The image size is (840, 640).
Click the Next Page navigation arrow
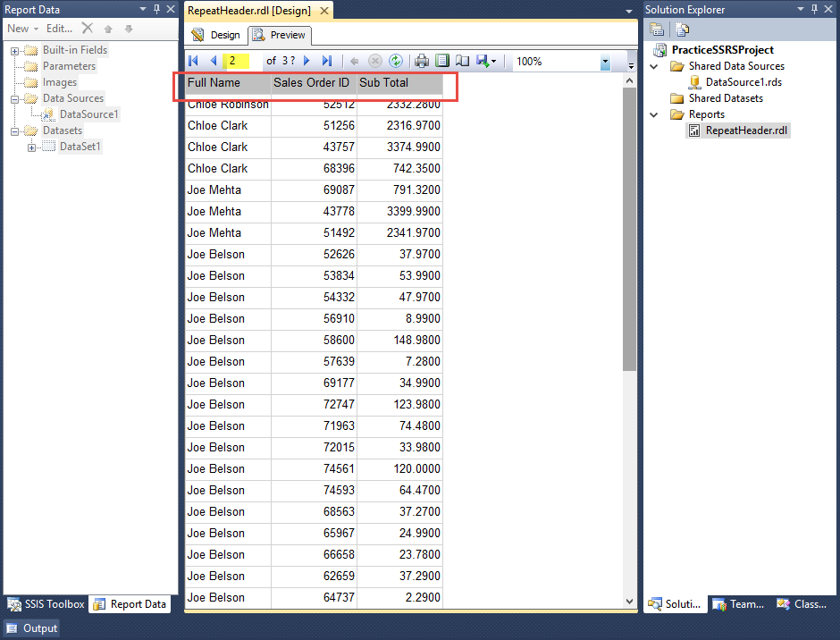(307, 61)
